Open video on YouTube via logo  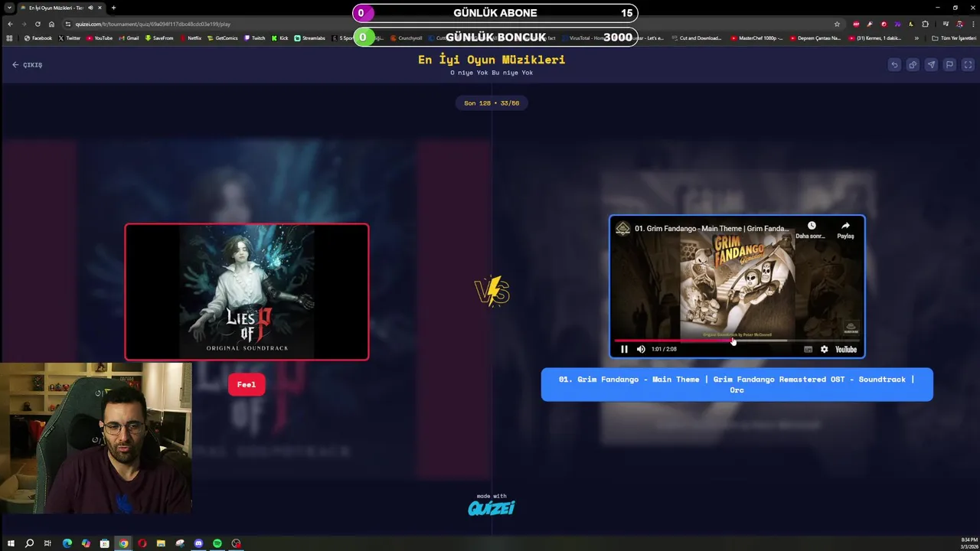point(846,349)
